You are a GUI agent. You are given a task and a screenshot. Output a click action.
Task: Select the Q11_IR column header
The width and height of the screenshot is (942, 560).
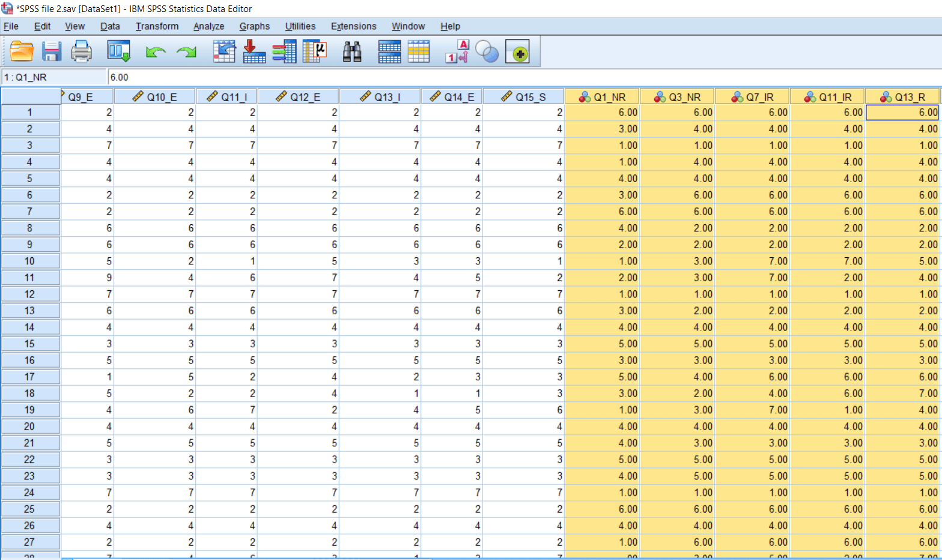pyautogui.click(x=827, y=97)
